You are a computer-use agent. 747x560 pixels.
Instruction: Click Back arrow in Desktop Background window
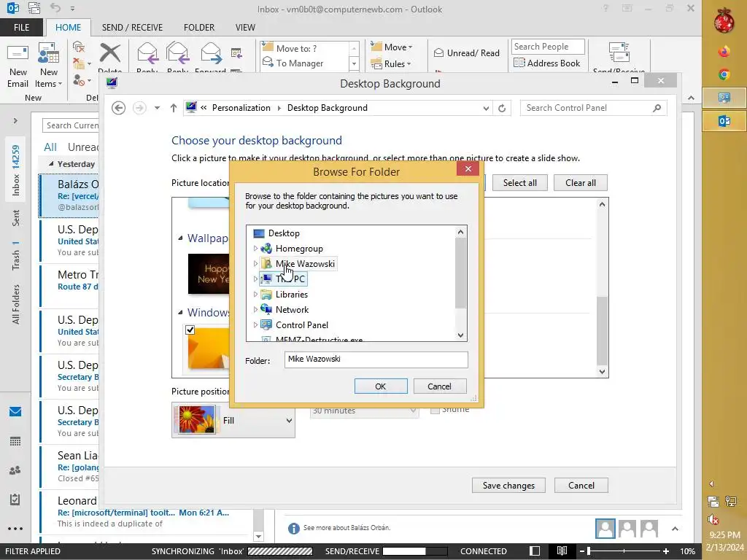119,108
